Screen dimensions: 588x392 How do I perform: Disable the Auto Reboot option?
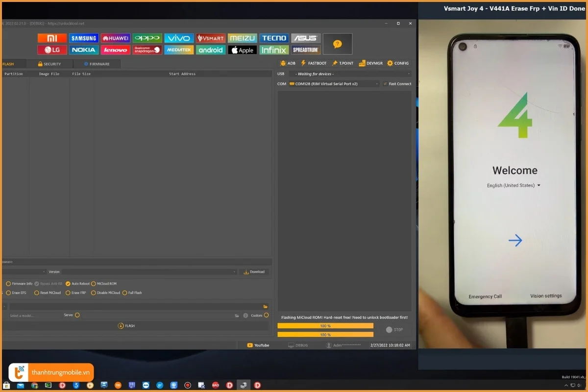pyautogui.click(x=68, y=284)
